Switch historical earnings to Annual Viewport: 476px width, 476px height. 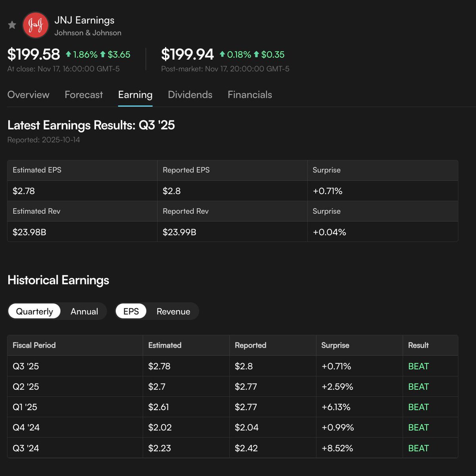(x=84, y=311)
